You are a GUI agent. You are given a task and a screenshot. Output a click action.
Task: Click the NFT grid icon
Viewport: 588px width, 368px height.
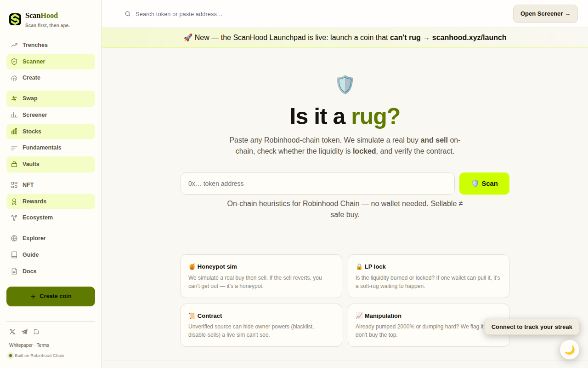click(14, 185)
